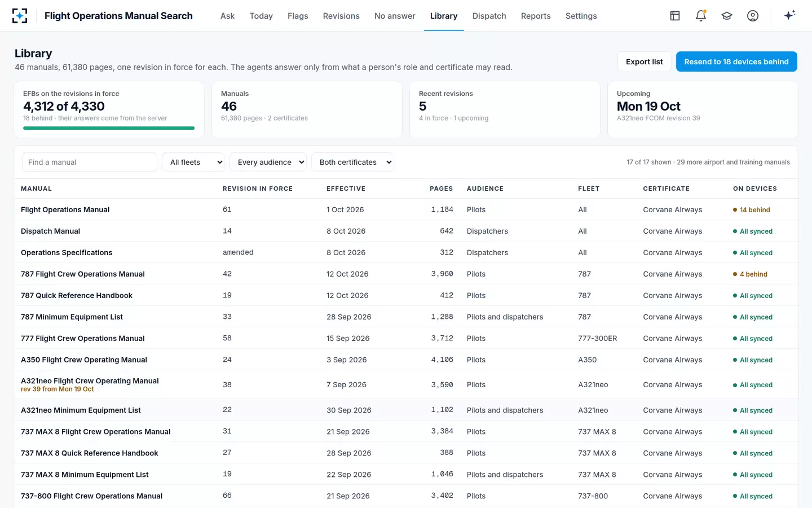Focus the Find a manual search field

point(90,162)
